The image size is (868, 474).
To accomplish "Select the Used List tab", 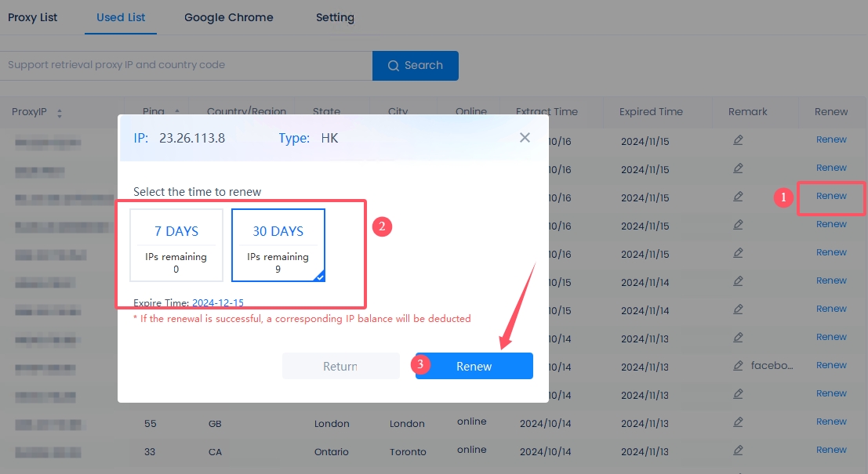I will coord(121,17).
